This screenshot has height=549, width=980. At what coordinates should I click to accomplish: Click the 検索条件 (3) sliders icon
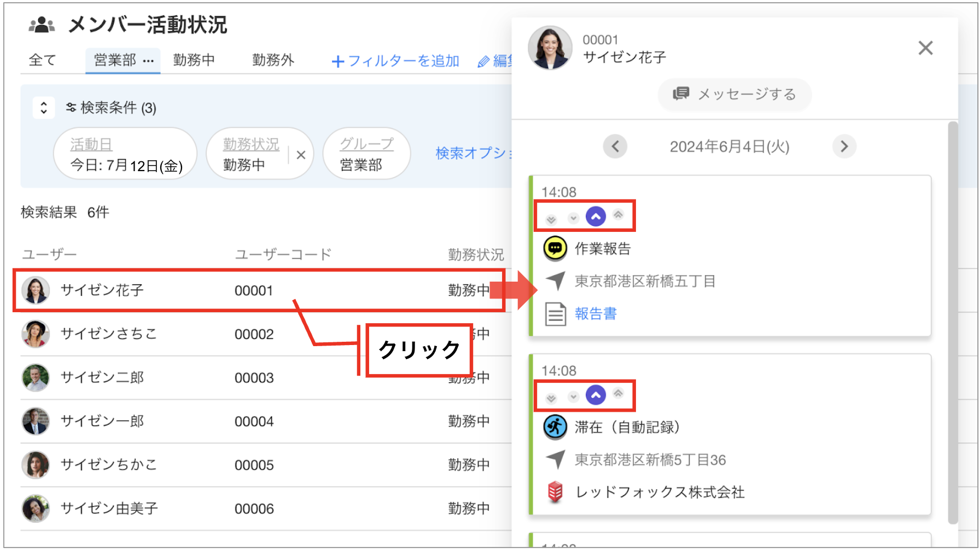coord(71,108)
